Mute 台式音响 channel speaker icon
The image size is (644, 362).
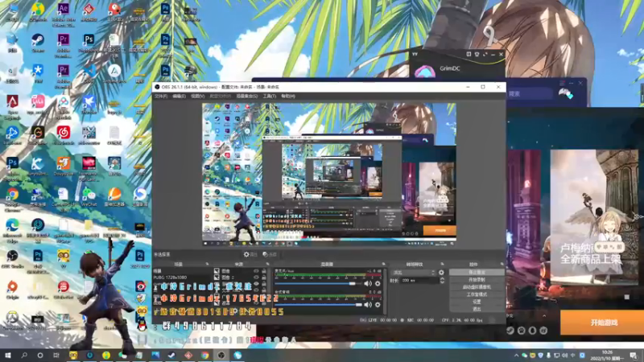368,305
